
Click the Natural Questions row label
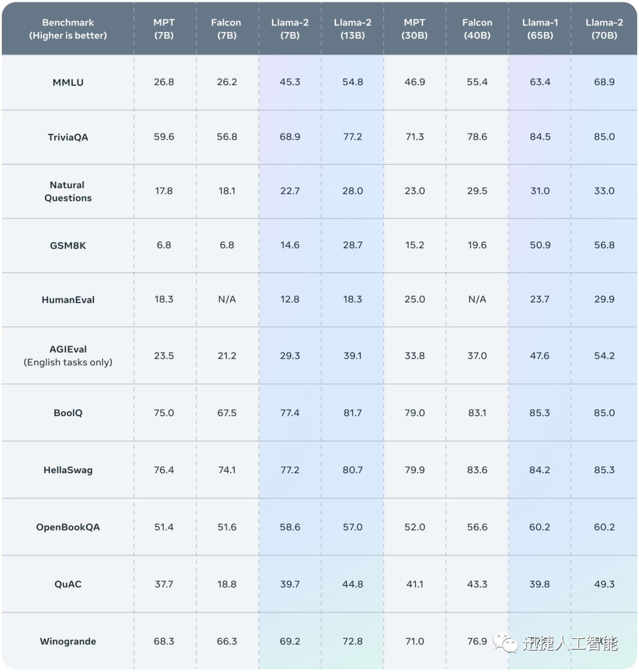[68, 191]
